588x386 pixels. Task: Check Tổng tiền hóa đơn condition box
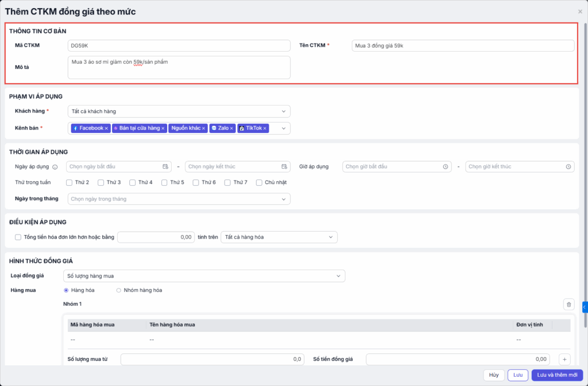point(18,237)
